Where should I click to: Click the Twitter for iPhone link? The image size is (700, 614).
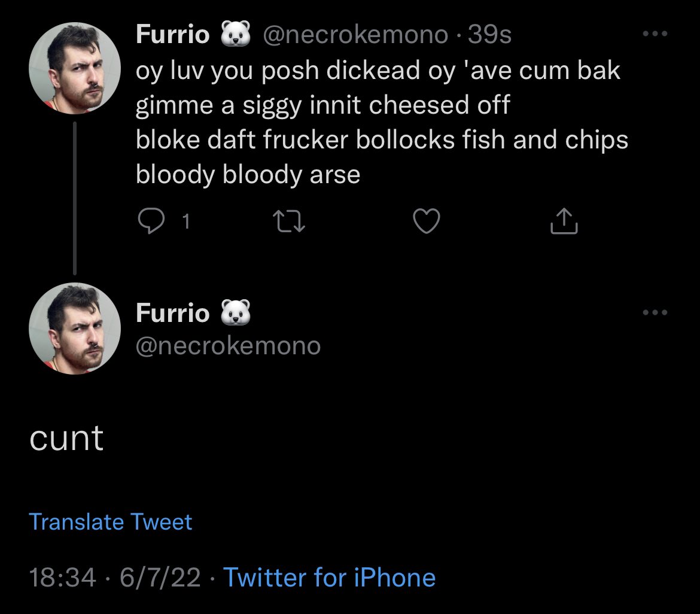329,578
